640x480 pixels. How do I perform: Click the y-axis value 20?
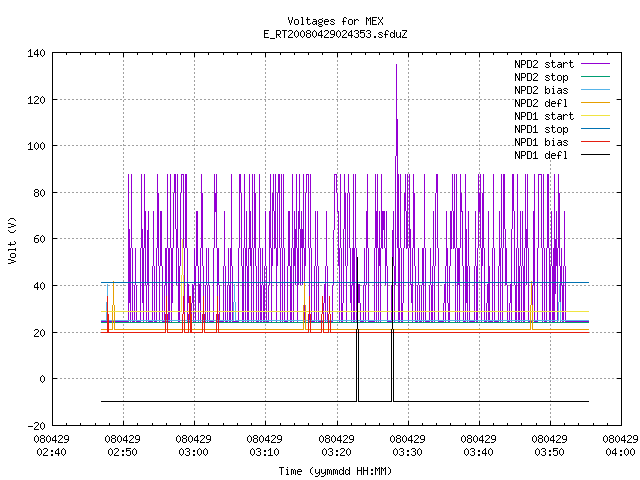pyautogui.click(x=39, y=333)
